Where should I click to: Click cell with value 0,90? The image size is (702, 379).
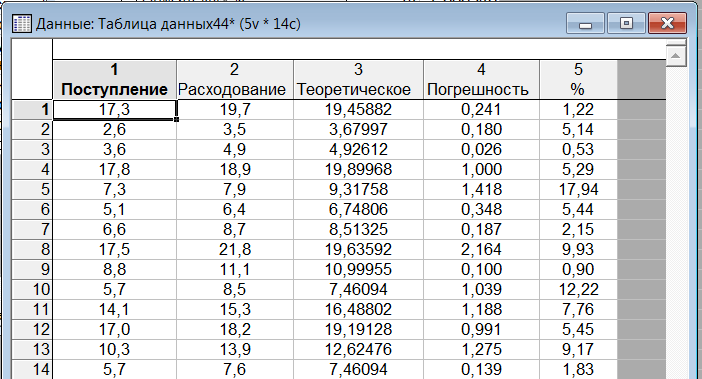click(578, 269)
